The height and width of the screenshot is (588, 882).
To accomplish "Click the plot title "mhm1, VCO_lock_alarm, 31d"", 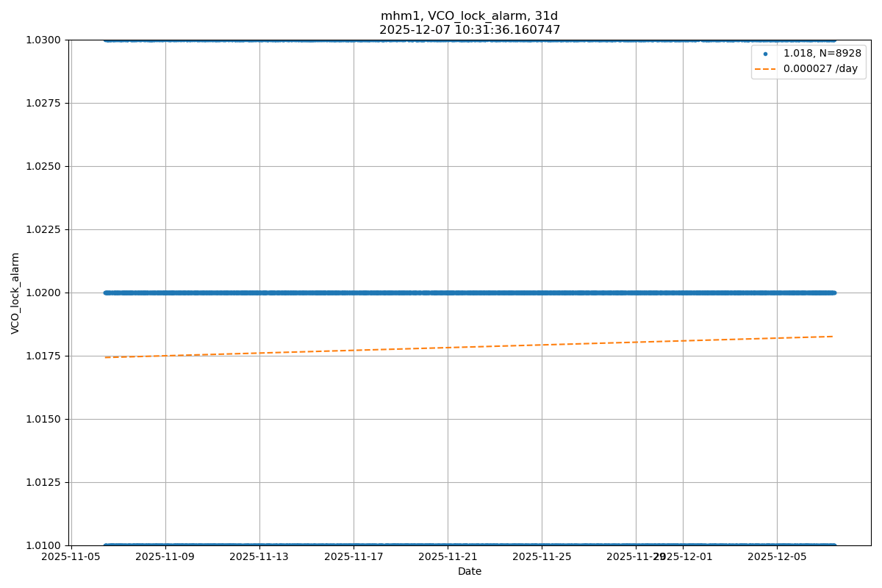I will [469, 16].
